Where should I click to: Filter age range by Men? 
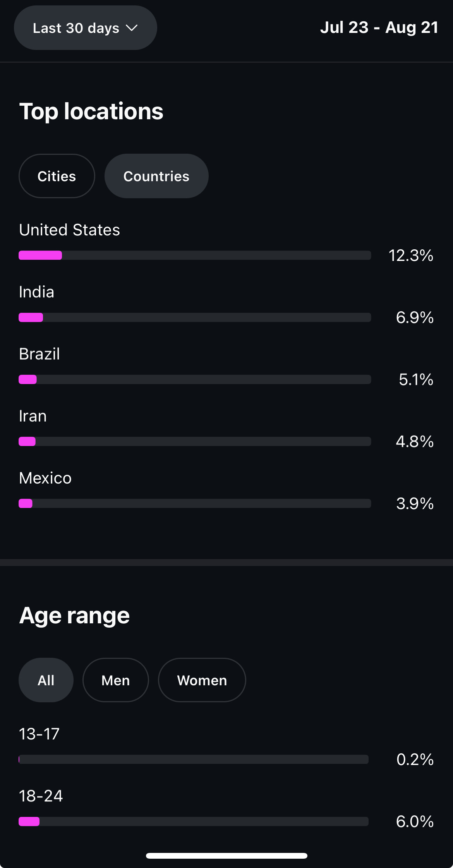(116, 680)
